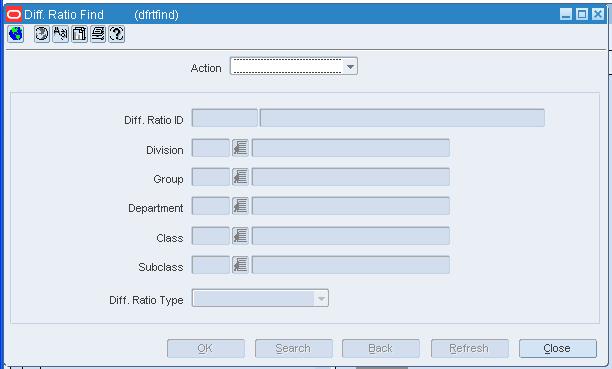Expand the Action dropdown
612x369 pixels.
click(x=350, y=66)
